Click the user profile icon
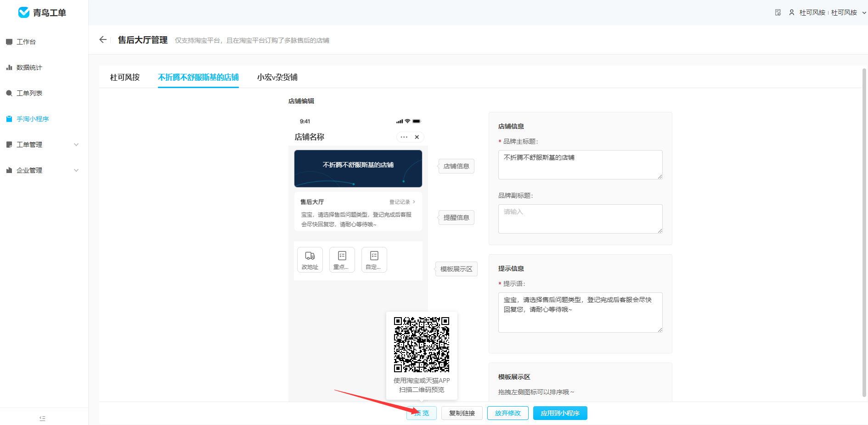 [x=792, y=12]
